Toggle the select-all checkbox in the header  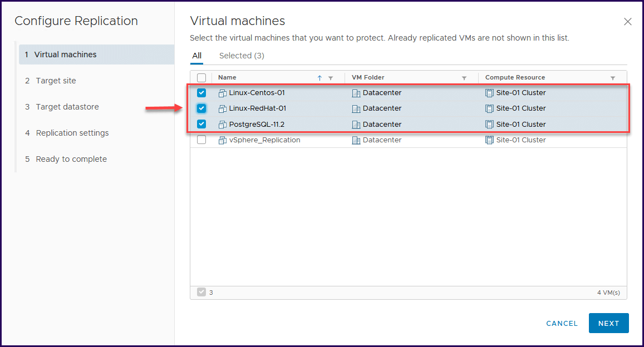click(201, 77)
